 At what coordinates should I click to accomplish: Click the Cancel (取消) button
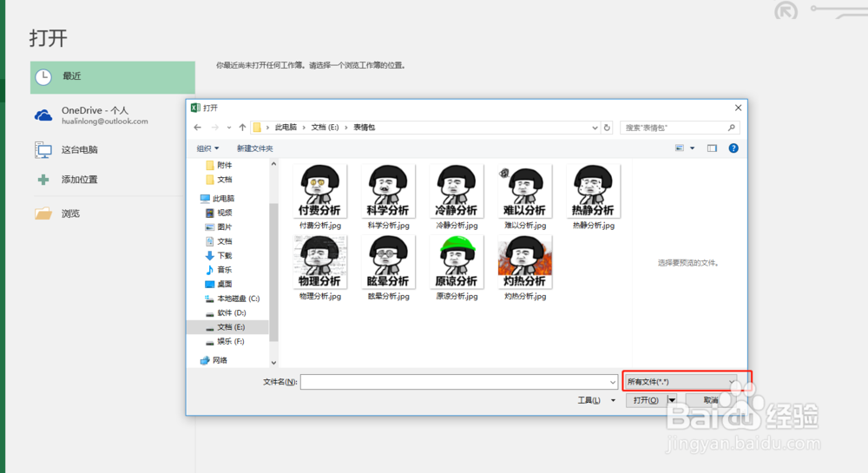[x=711, y=400]
